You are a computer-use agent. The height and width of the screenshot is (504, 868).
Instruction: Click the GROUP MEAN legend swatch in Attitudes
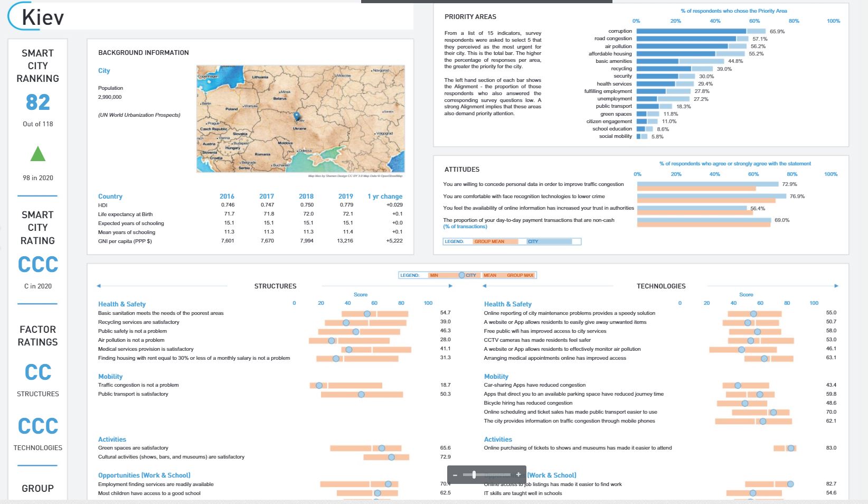tap(496, 241)
